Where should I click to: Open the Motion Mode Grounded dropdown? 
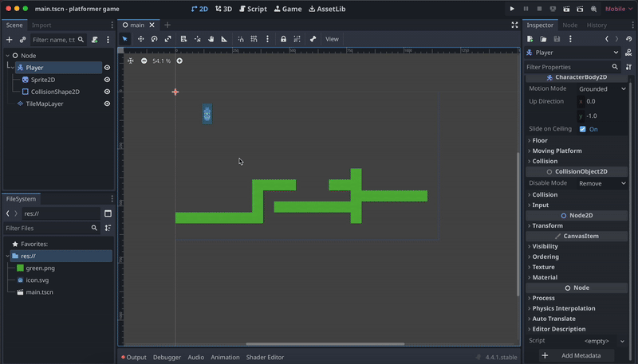(x=602, y=89)
